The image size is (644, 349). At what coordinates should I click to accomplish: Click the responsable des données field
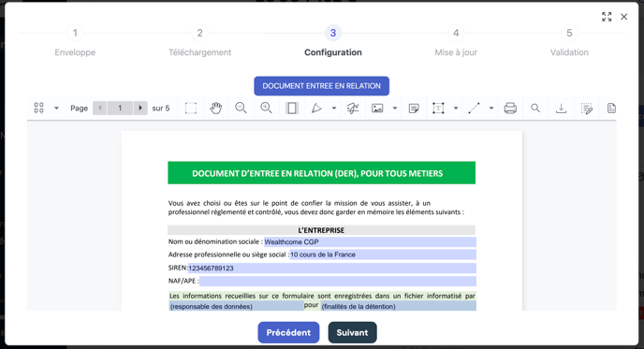236,306
